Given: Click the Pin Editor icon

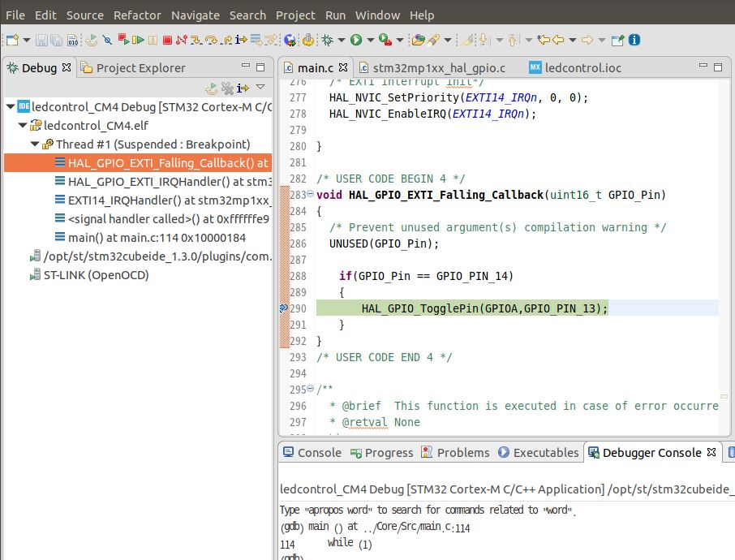Looking at the screenshot, I should click(618, 40).
